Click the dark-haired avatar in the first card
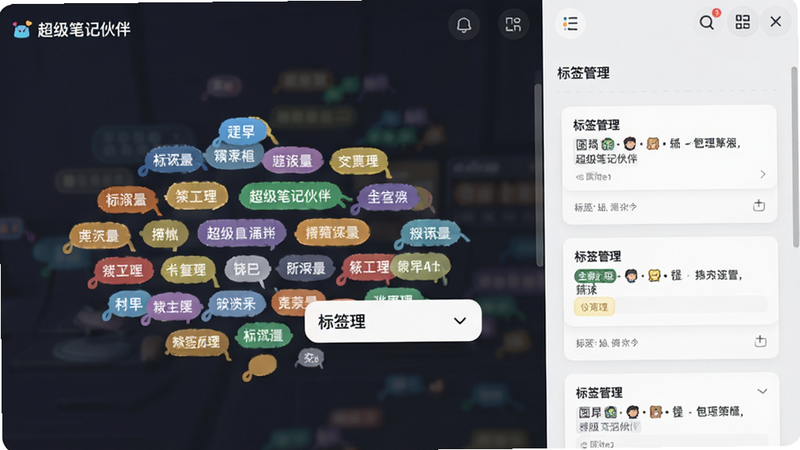This screenshot has height=450, width=800. (x=630, y=143)
